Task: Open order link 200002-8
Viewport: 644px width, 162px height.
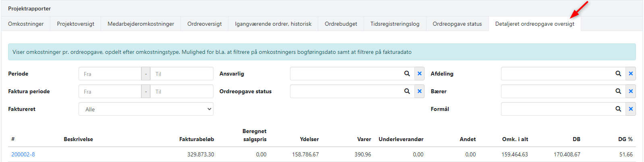Action: pyautogui.click(x=23, y=154)
